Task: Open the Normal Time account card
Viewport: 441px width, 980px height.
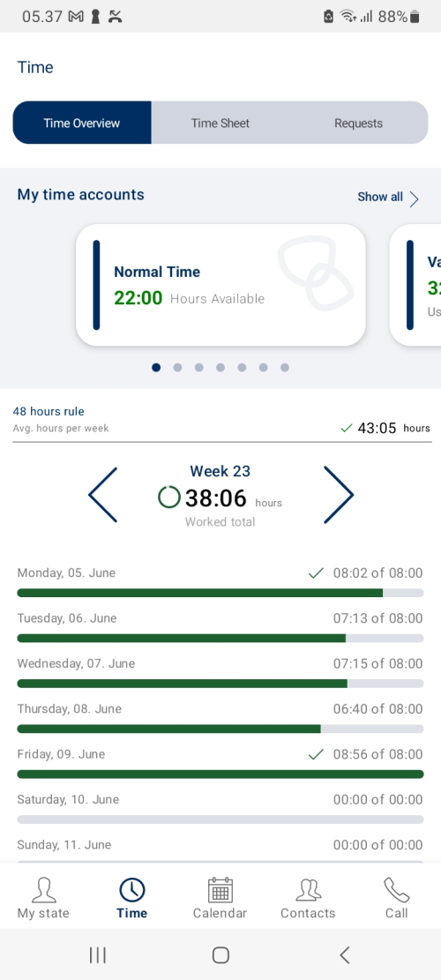Action: point(220,284)
